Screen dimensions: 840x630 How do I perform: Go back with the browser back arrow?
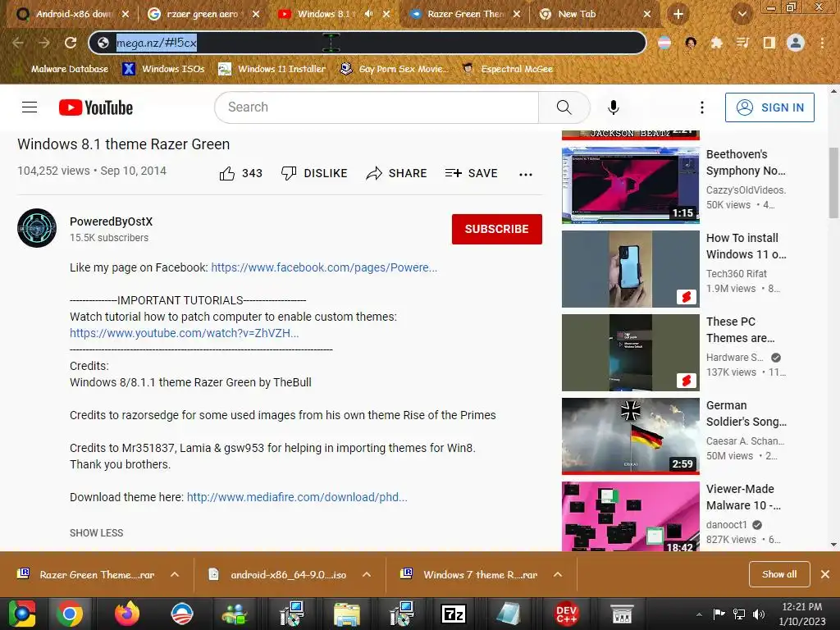coord(18,43)
